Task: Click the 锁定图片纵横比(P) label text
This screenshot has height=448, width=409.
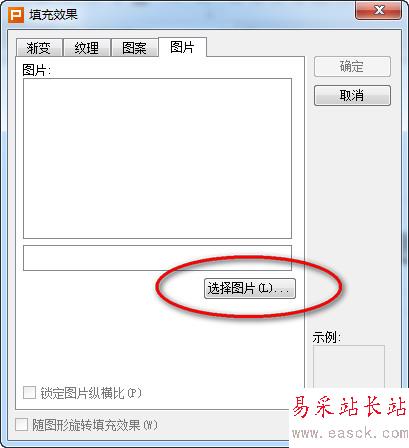Action: [91, 393]
